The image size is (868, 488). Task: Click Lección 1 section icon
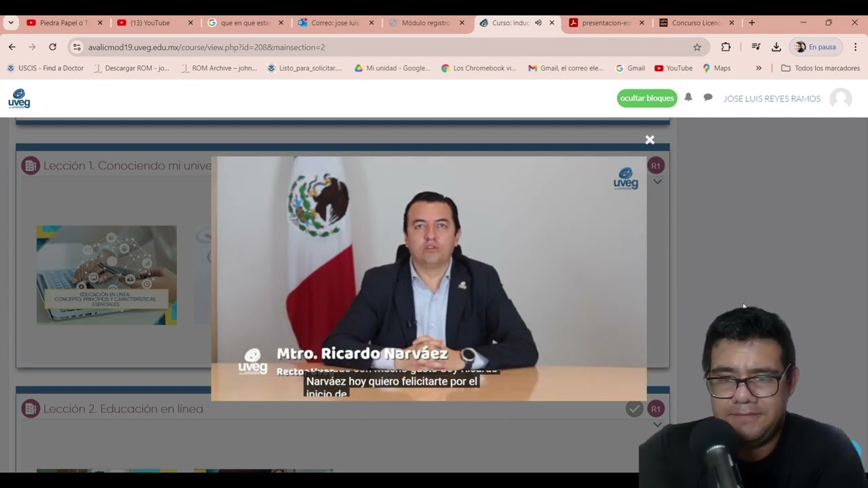point(31,165)
